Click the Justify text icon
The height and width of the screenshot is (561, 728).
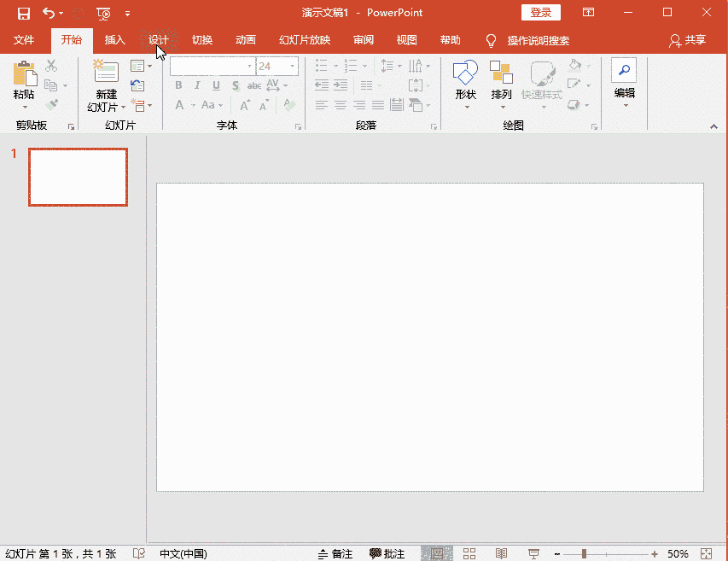378,105
